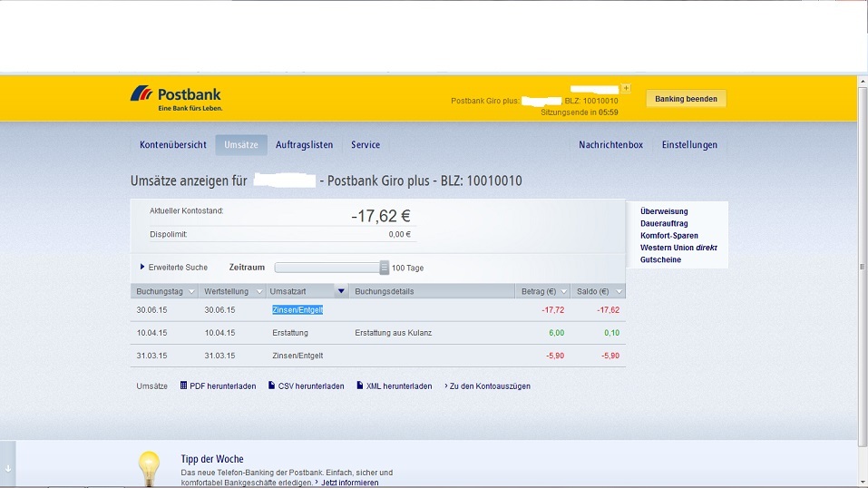The image size is (868, 488).
Task: Click the scrollbar up arrow
Action: pos(863,81)
